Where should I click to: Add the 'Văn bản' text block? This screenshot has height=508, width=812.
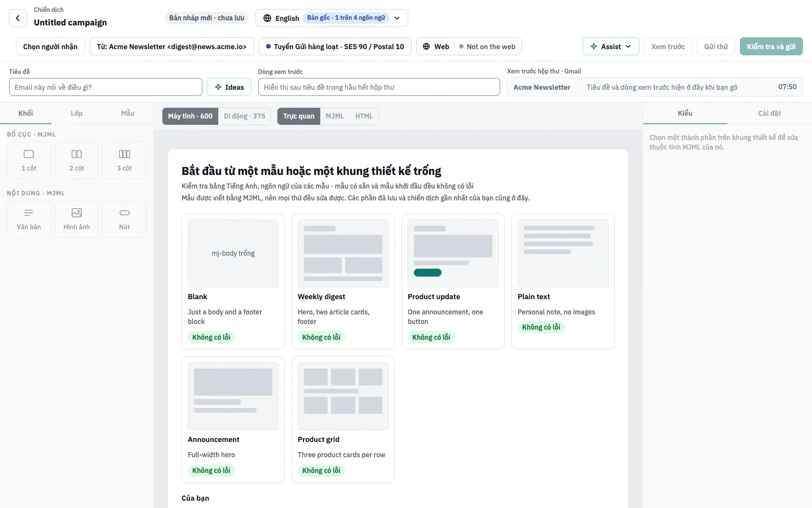tap(29, 219)
